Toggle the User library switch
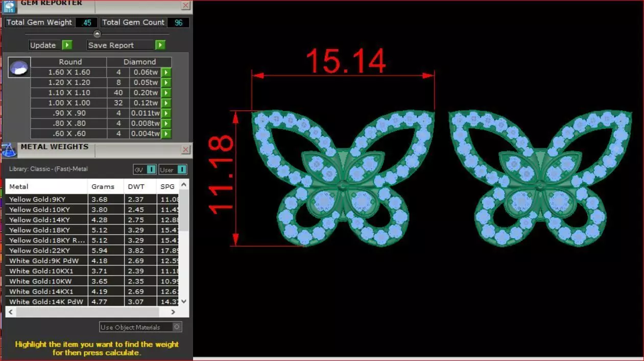The width and height of the screenshot is (644, 361). pos(182,170)
